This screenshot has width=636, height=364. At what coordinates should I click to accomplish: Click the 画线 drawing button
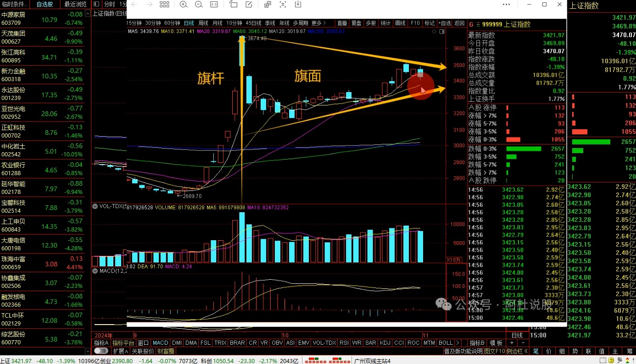coord(401,23)
